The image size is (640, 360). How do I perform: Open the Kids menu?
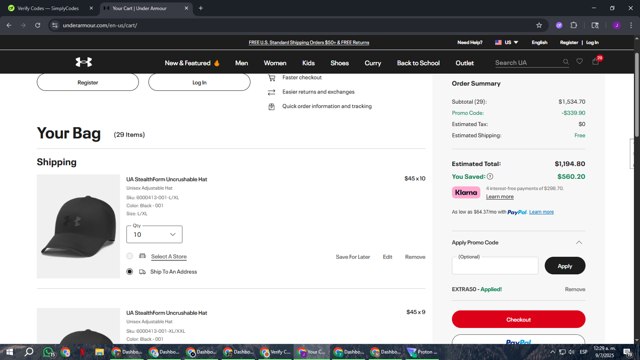point(308,63)
